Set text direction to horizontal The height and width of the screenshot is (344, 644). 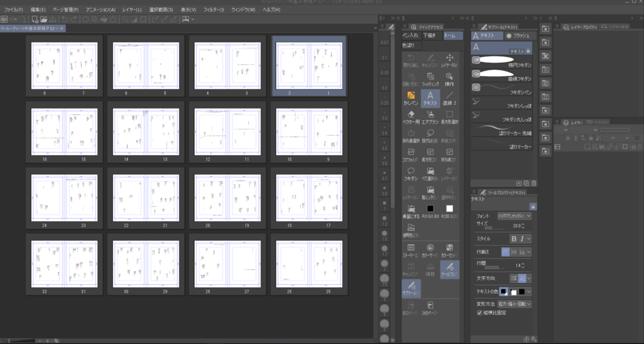tap(513, 278)
